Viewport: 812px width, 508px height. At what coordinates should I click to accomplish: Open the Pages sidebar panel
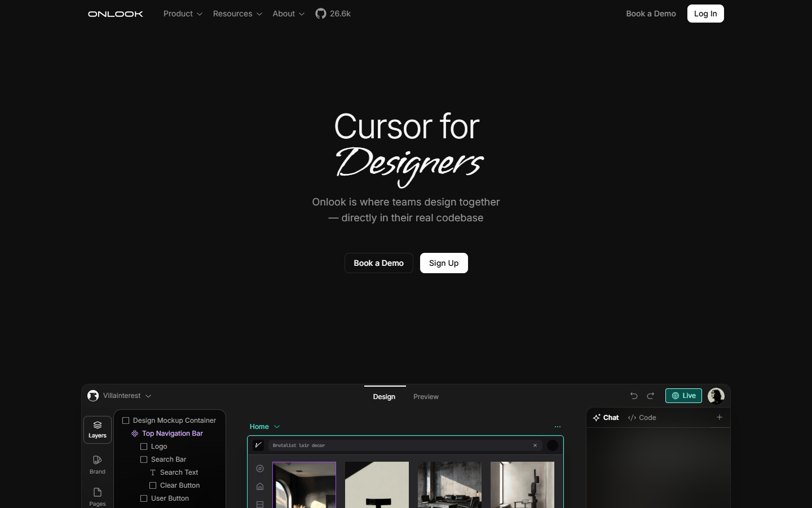(98, 497)
